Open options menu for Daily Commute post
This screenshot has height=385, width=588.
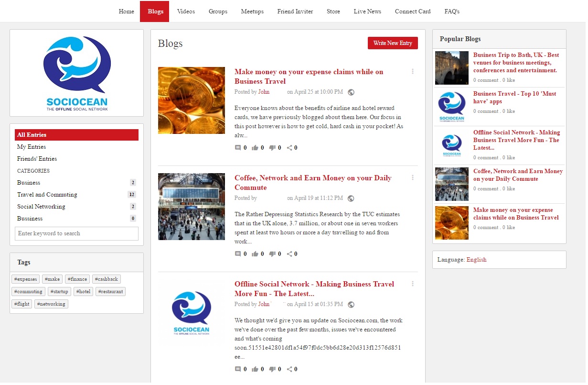[413, 177]
